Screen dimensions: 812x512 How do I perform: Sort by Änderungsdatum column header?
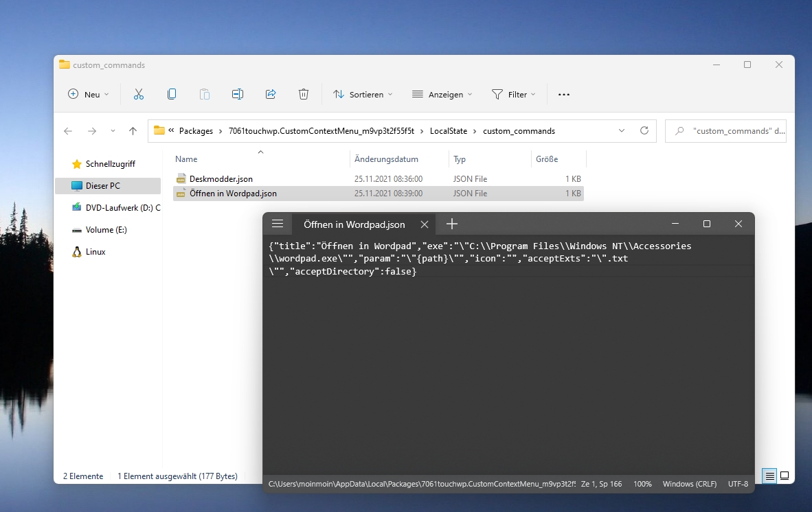click(399, 159)
